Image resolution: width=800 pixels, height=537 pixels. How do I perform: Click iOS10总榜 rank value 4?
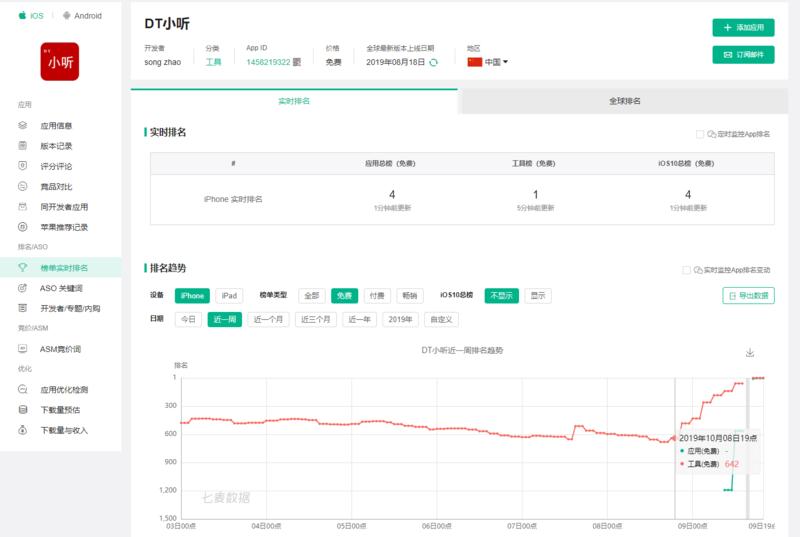688,194
